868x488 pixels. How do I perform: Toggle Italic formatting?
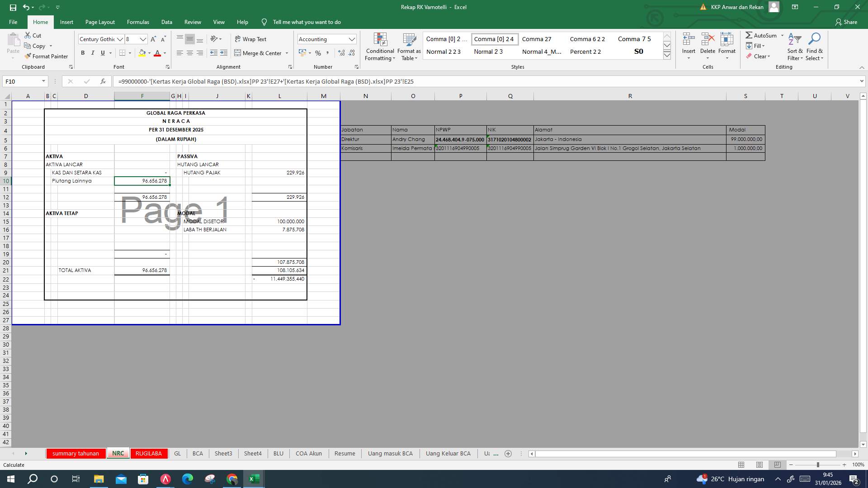(x=93, y=53)
